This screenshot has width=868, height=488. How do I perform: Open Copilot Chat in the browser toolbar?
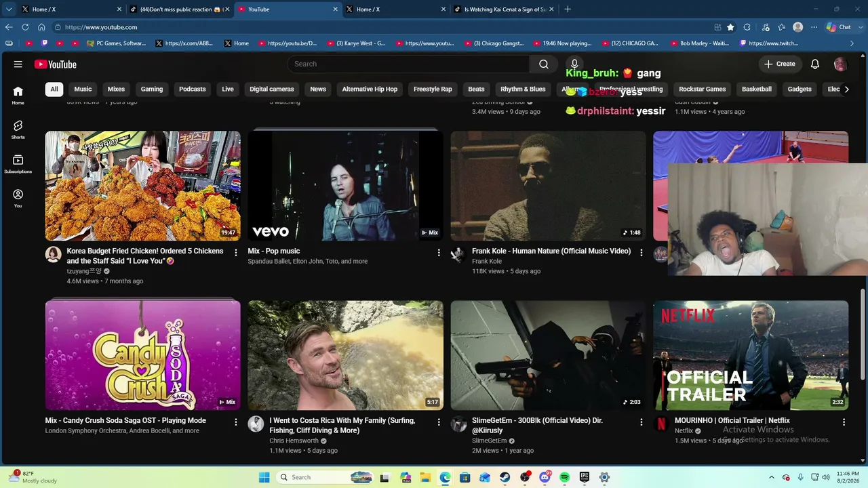pyautogui.click(x=839, y=27)
